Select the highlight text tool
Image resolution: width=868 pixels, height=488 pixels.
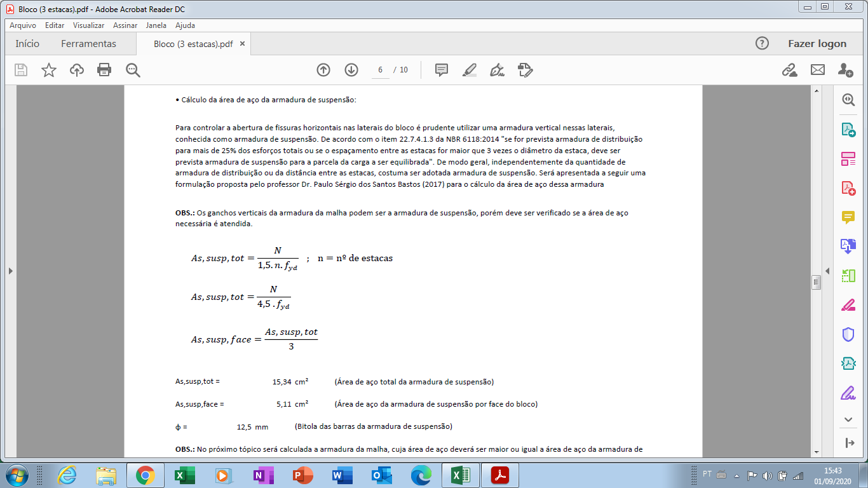[470, 70]
